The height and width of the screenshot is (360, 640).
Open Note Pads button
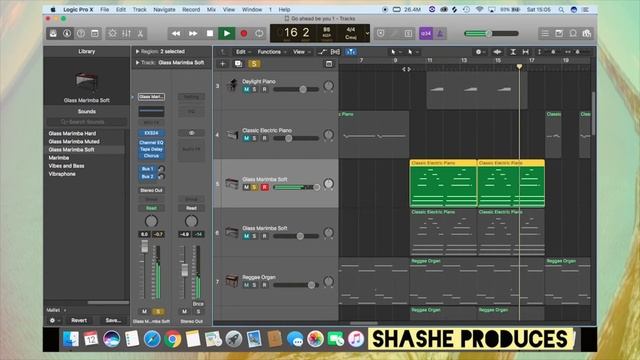click(559, 33)
